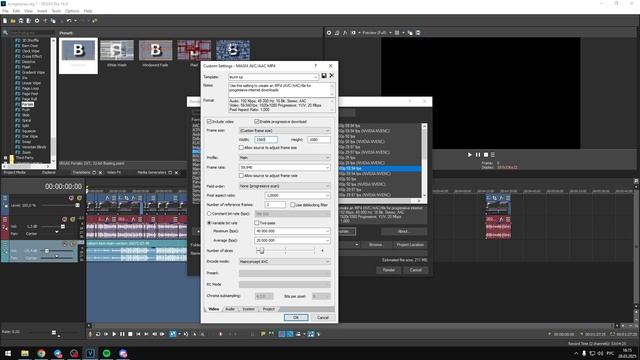Open the Video FX panel tab
The width and height of the screenshot is (640, 360).
pos(114,173)
